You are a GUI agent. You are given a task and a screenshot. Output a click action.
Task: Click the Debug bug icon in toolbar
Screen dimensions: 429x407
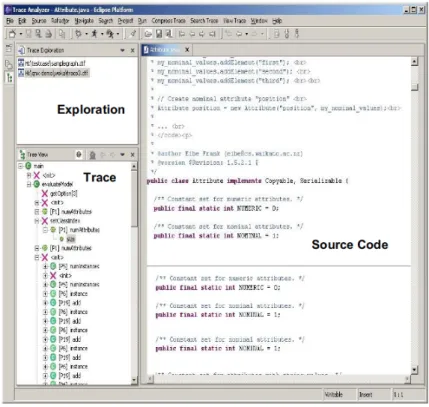pos(79,34)
